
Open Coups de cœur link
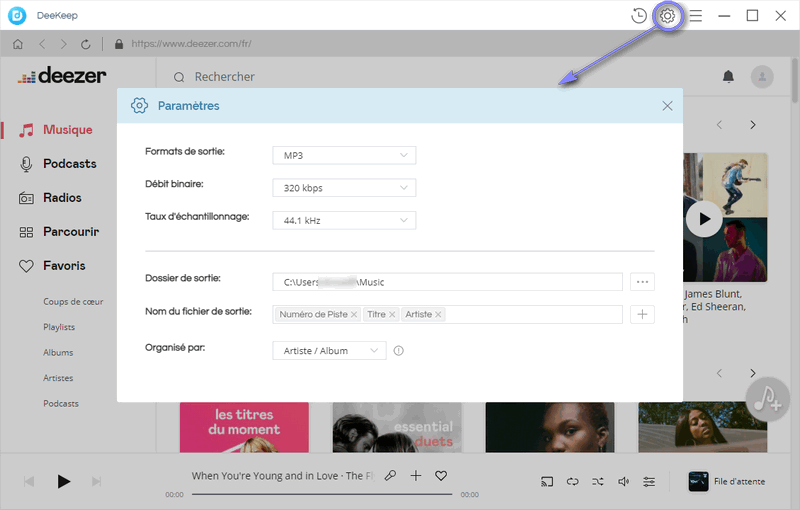point(73,302)
